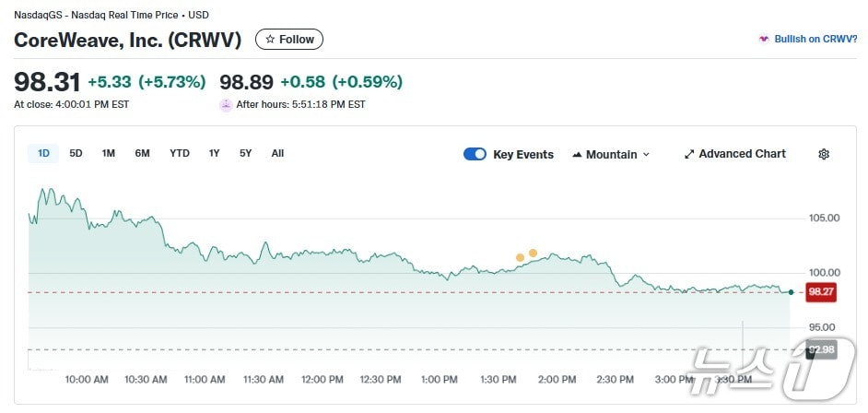Click the star icon beside Follow
The height and width of the screenshot is (413, 868).
tap(270, 40)
